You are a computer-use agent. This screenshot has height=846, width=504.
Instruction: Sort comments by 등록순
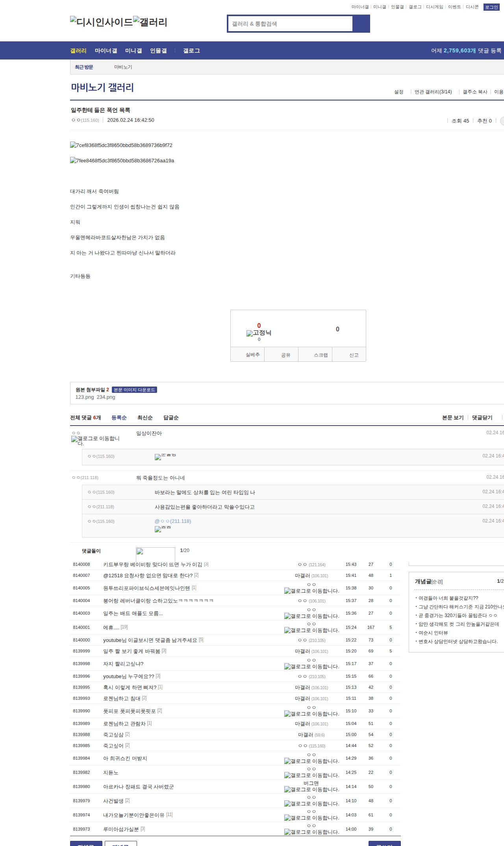[119, 418]
